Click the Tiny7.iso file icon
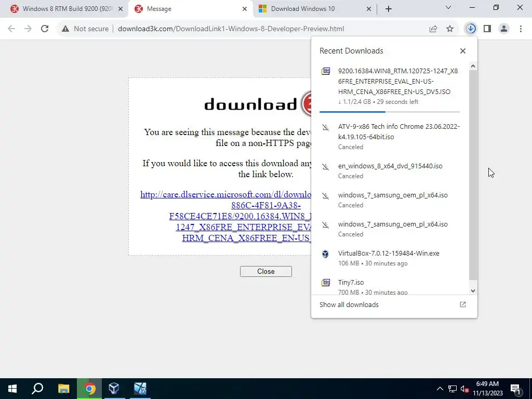The height and width of the screenshot is (399, 532). [x=326, y=282]
